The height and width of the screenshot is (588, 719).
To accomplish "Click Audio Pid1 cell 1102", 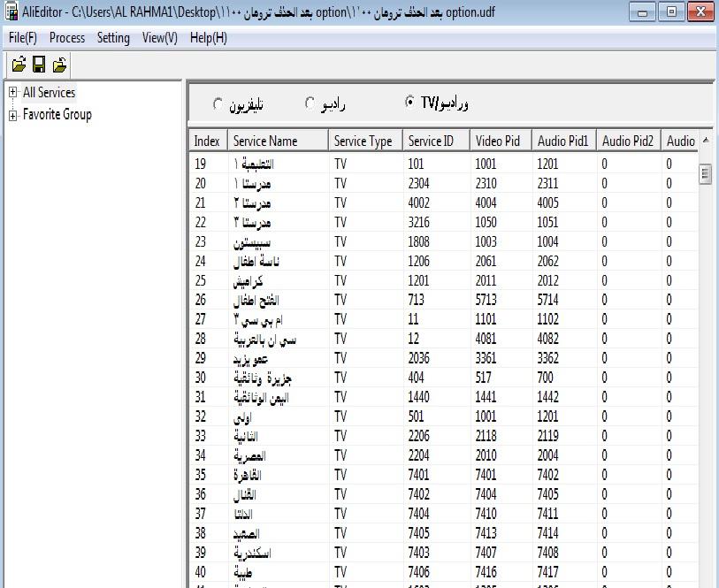I will 547,319.
